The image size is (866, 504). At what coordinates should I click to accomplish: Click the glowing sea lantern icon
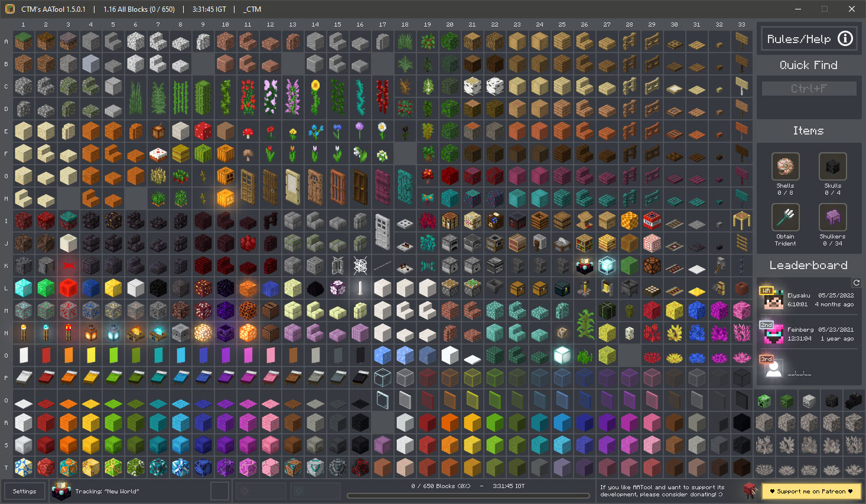pyautogui.click(x=562, y=355)
